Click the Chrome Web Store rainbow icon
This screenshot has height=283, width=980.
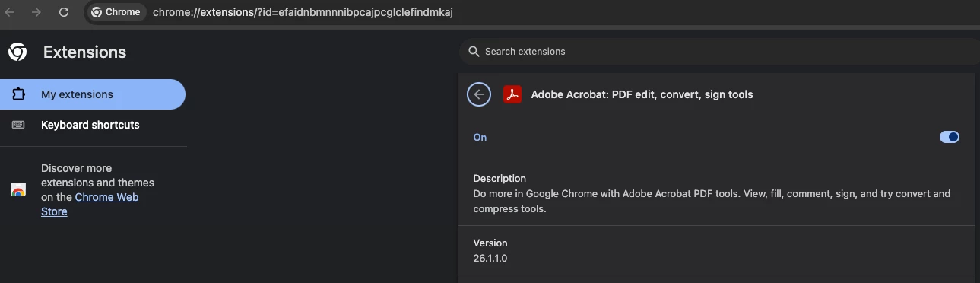pos(18,189)
